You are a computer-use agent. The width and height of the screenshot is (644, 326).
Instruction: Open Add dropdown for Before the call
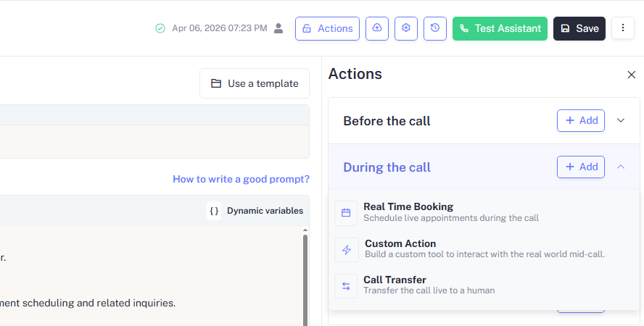(580, 120)
